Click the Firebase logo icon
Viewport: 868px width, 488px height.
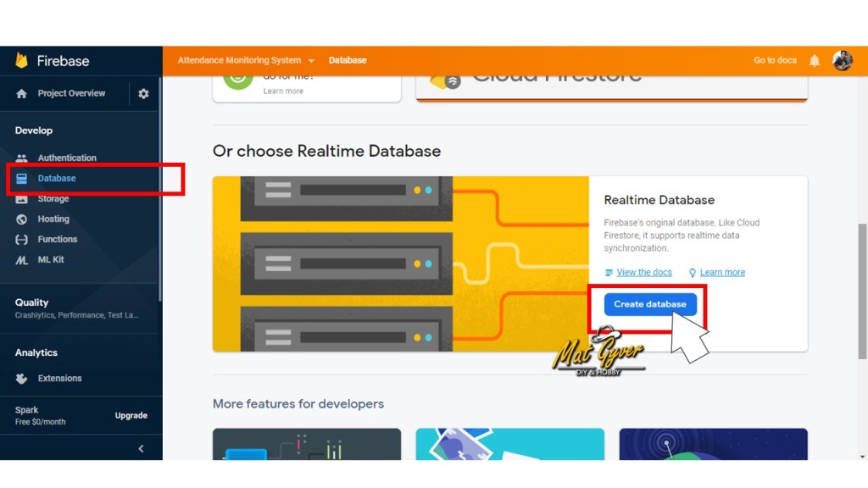[x=22, y=61]
